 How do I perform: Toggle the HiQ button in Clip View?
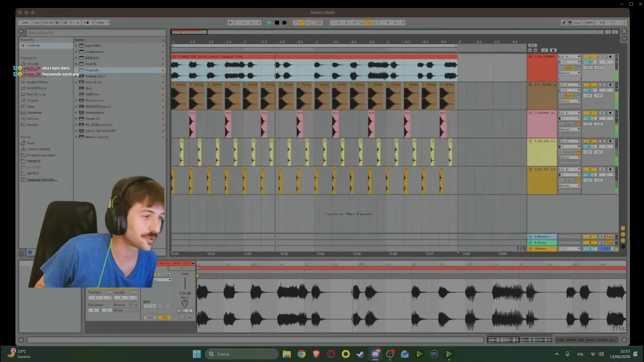[164, 317]
